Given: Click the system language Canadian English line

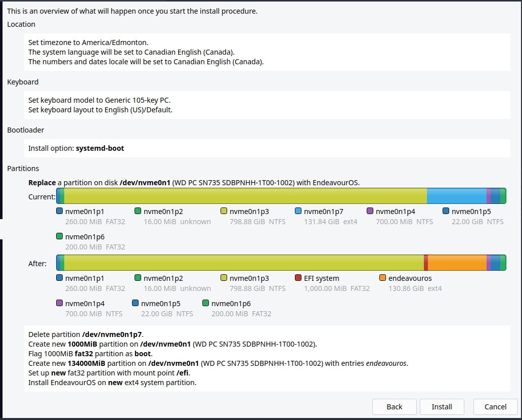Looking at the screenshot, I should click(x=132, y=52).
